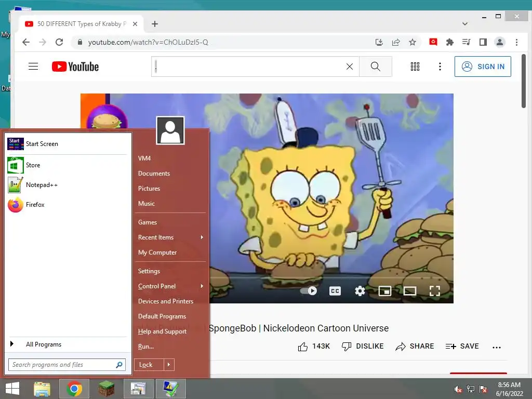Click SAVE to add to playlist

pos(462,347)
